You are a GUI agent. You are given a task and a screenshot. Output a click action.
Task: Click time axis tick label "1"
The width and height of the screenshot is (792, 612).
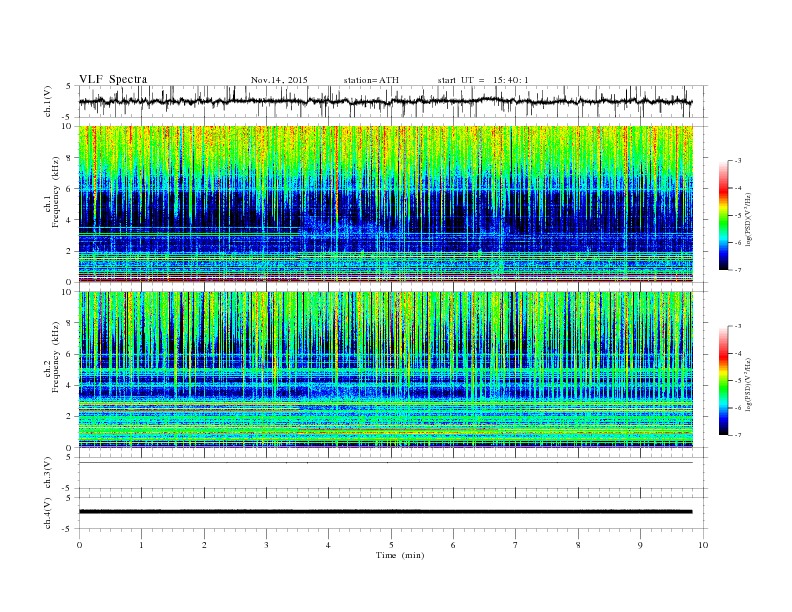click(x=142, y=545)
